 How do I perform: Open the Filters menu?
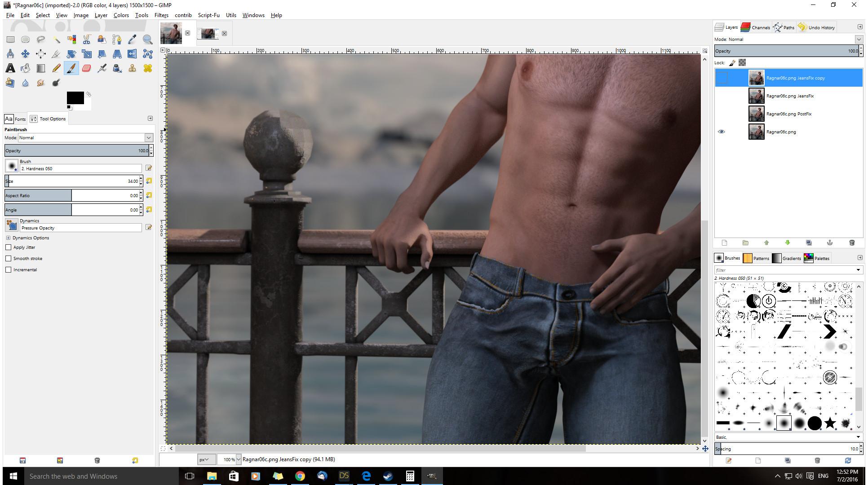[x=161, y=15]
